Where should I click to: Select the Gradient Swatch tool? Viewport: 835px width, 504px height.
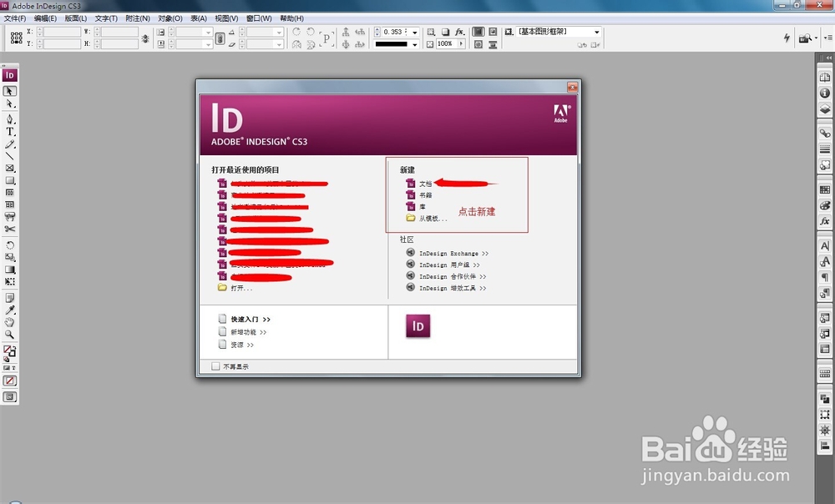[x=9, y=270]
